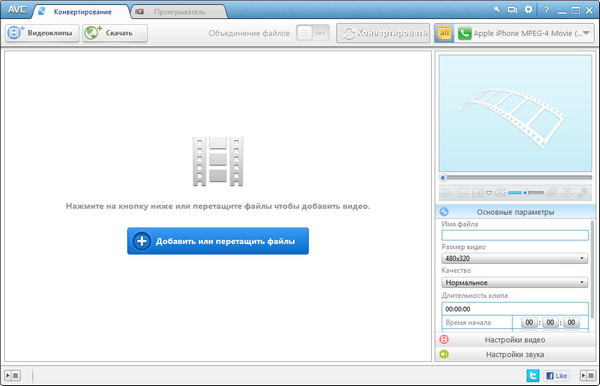
Task: Open the snapshot options small arrow
Action: 489,193
